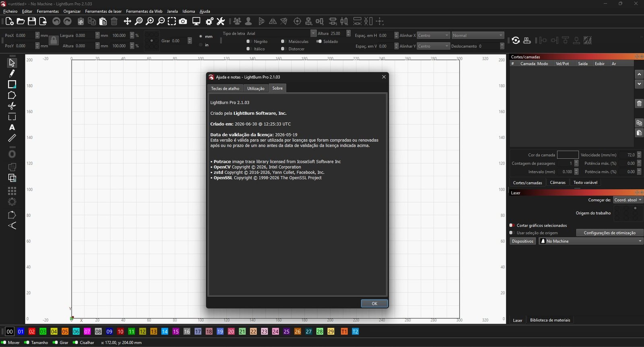Enable Cortar gráficos selecionados

512,225
